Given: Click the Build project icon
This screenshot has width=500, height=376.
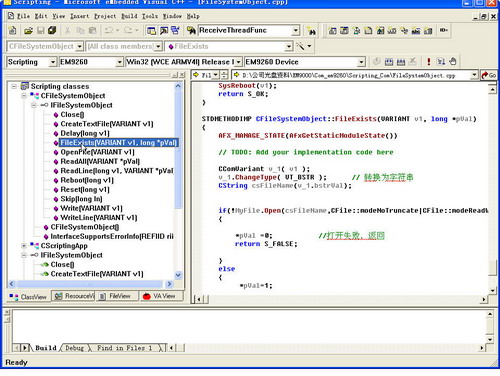Looking at the screenshot, I should tap(389, 62).
